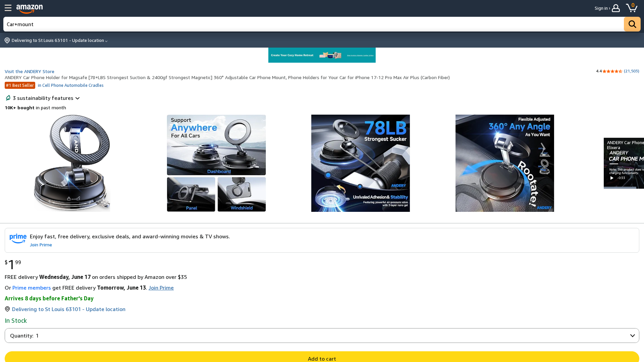Click the location pin beside the delivery address
The height and width of the screenshot is (362, 644).
(x=7, y=309)
